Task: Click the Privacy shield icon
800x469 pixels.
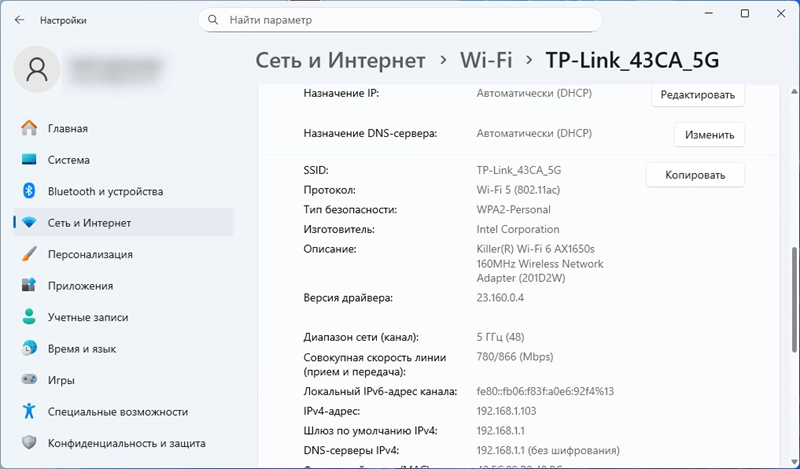Action: point(29,443)
